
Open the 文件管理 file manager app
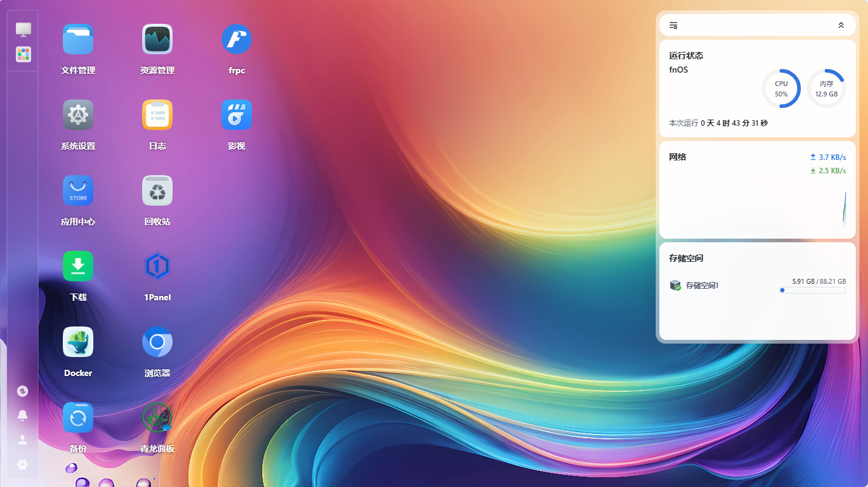pyautogui.click(x=78, y=40)
